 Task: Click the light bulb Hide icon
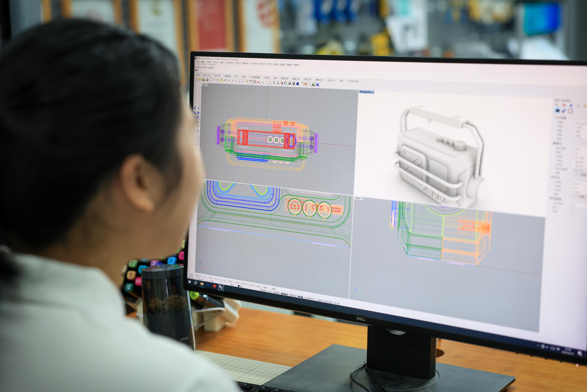click(274, 82)
